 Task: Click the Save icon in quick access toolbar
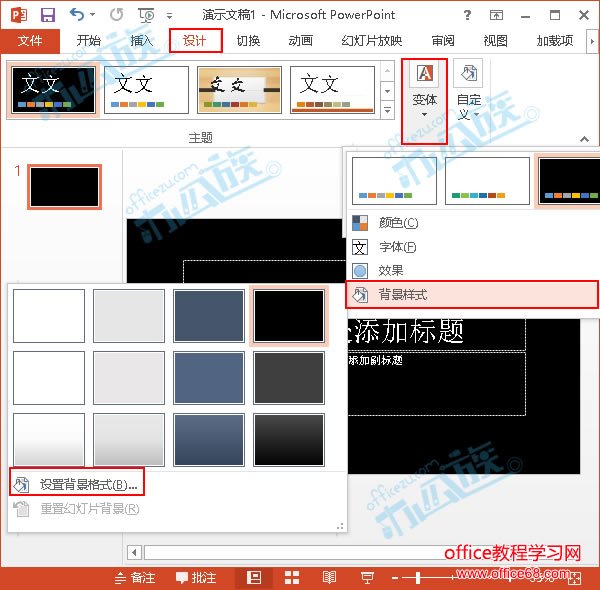[47, 15]
